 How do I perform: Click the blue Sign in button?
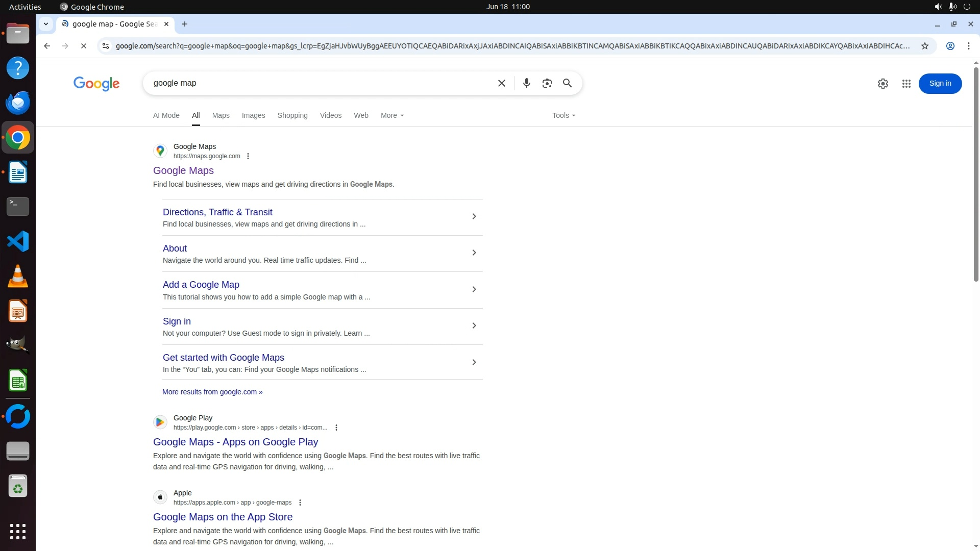940,84
